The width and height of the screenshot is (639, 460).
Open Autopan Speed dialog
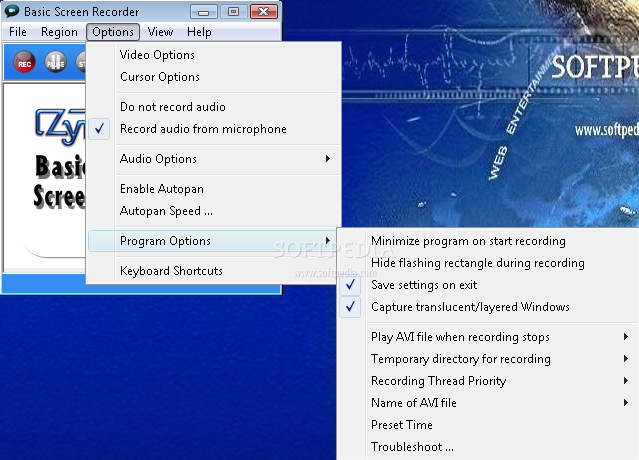[215, 211]
